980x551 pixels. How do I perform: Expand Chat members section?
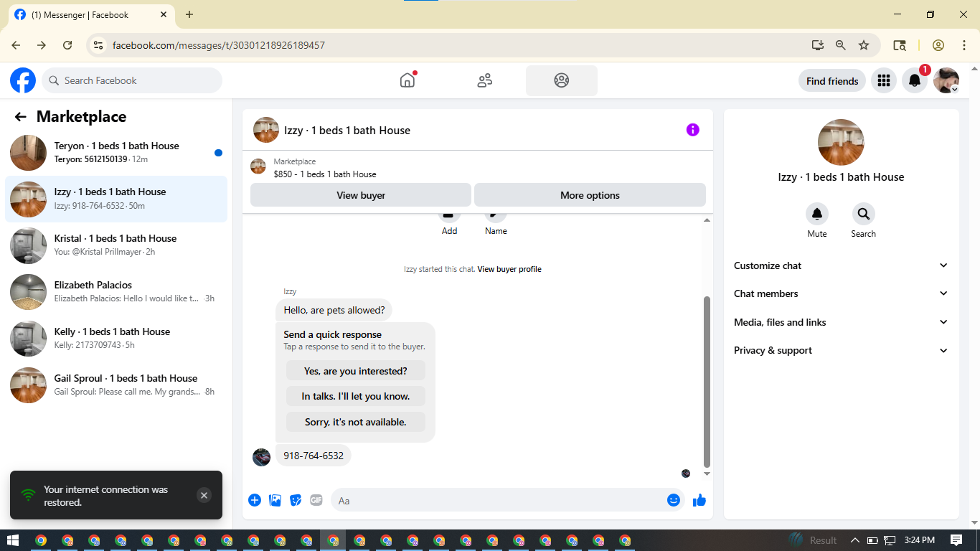pos(842,293)
